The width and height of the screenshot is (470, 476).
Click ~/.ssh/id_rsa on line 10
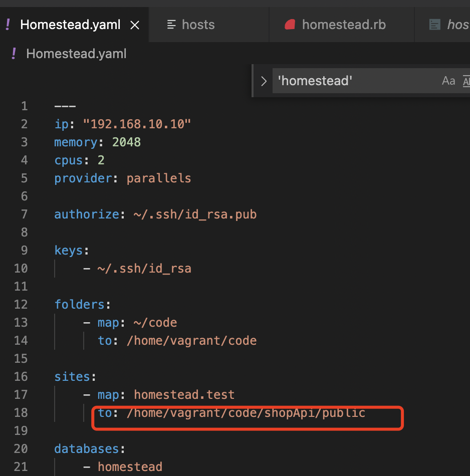pos(144,269)
